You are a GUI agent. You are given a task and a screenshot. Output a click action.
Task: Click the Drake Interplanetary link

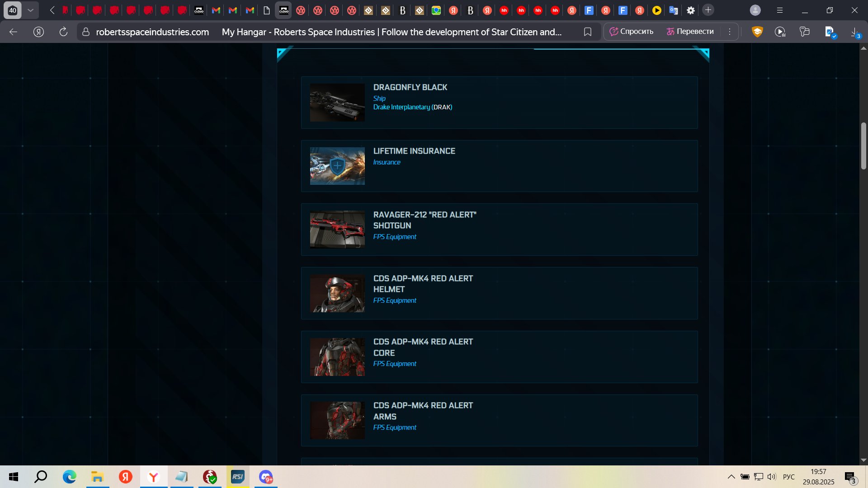click(x=401, y=107)
